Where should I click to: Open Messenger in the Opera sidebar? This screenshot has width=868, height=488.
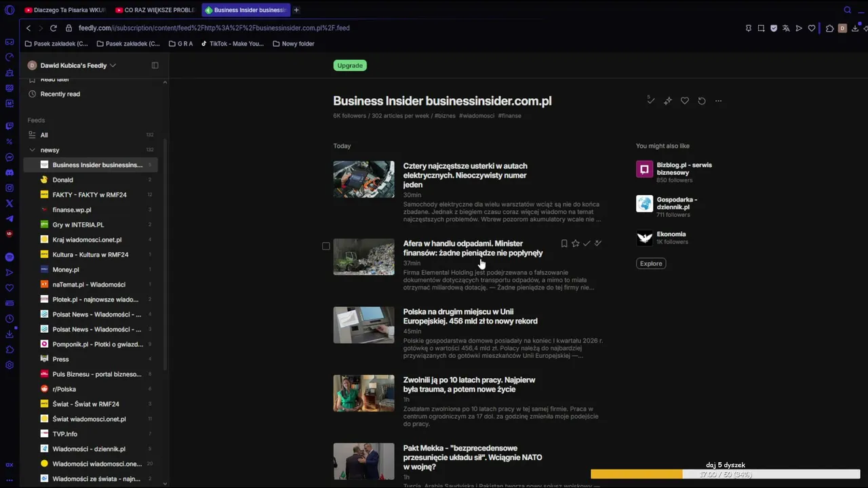(9, 157)
